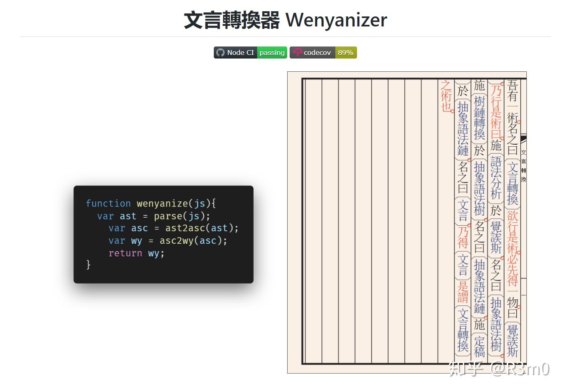Open the codecov badge link
This screenshot has height=392, width=564.
click(x=317, y=52)
